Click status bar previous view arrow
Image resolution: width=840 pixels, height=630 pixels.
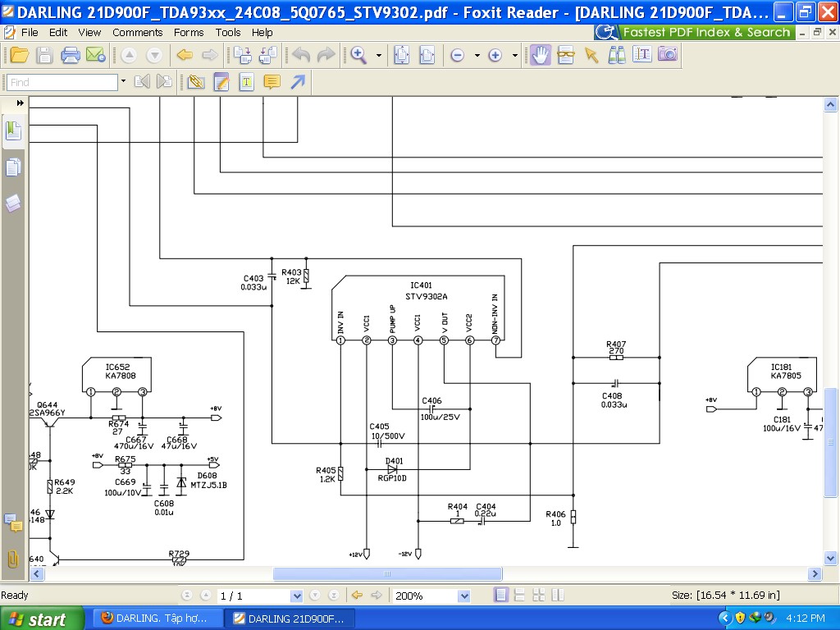pyautogui.click(x=358, y=596)
